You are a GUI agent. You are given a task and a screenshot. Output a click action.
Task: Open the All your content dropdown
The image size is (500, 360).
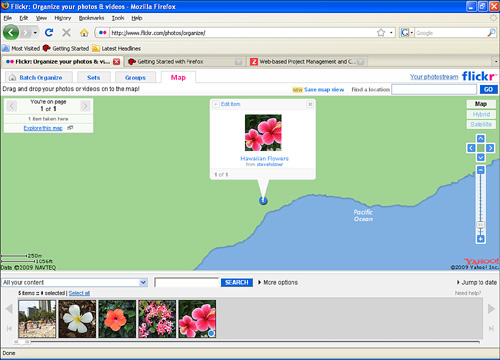click(x=74, y=282)
